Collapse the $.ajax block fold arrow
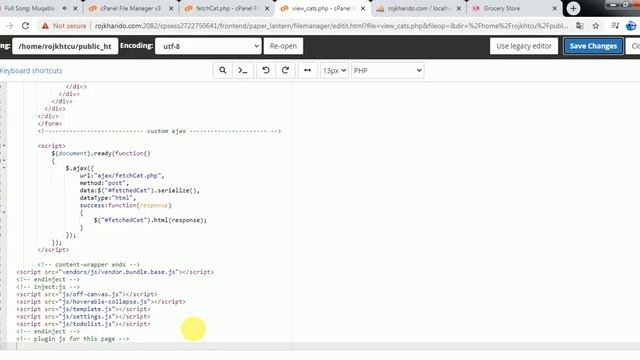The image size is (640, 360). (4, 168)
